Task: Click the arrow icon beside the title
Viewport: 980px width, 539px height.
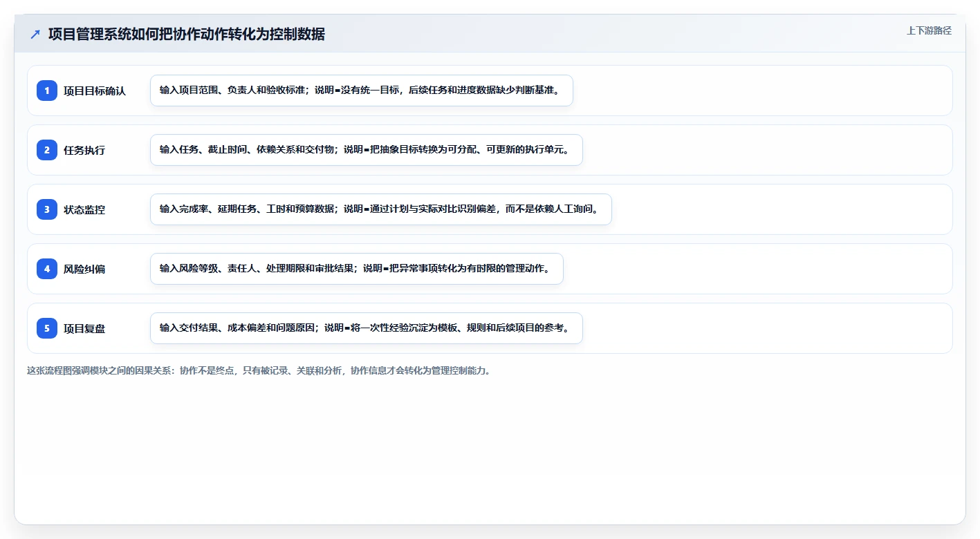Action: tap(35, 34)
